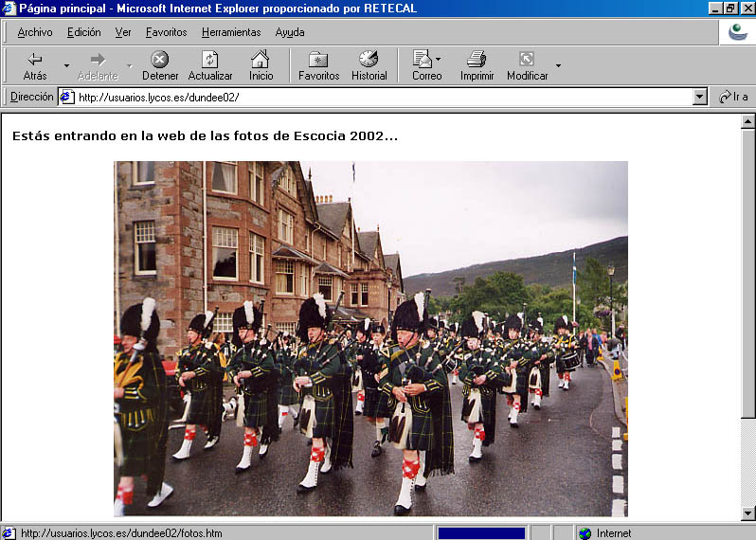Open the Favoritos toolbar panel
Image resolution: width=756 pixels, height=540 pixels.
(x=318, y=65)
